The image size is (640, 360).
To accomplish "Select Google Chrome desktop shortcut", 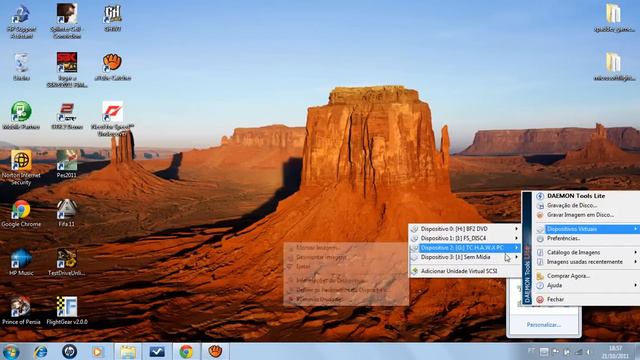I will pyautogui.click(x=21, y=213).
